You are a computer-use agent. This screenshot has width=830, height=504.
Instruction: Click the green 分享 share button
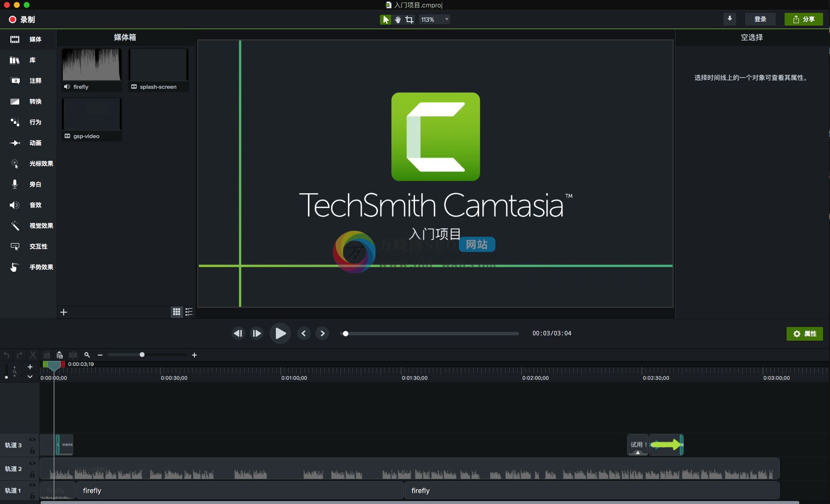pyautogui.click(x=804, y=19)
